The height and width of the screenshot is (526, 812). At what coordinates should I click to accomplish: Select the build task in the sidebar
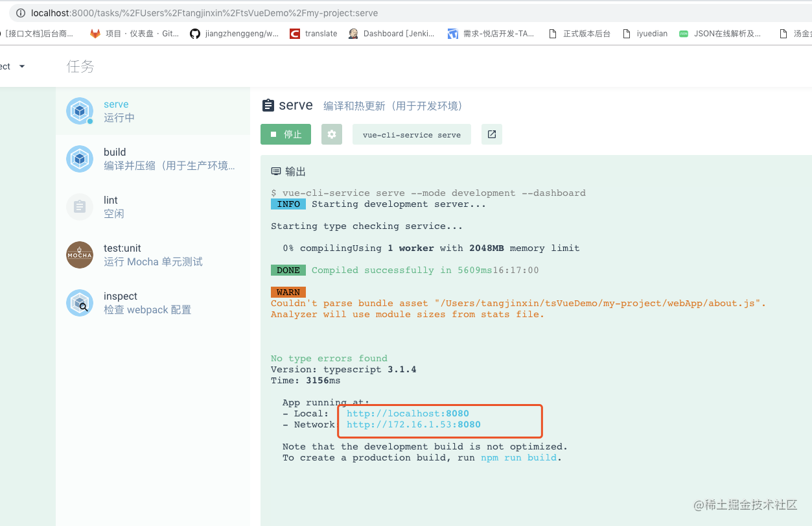153,159
